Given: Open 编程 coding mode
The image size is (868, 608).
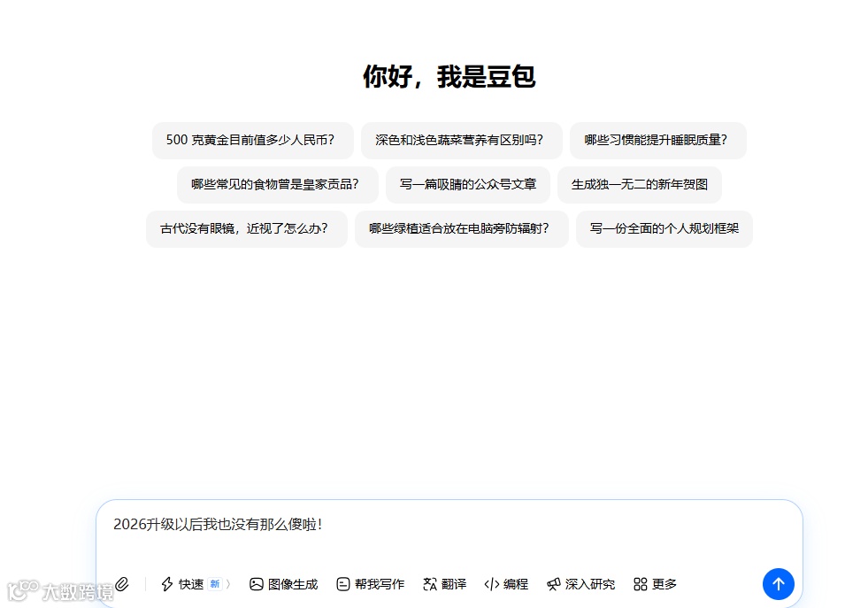Looking at the screenshot, I should (x=506, y=584).
